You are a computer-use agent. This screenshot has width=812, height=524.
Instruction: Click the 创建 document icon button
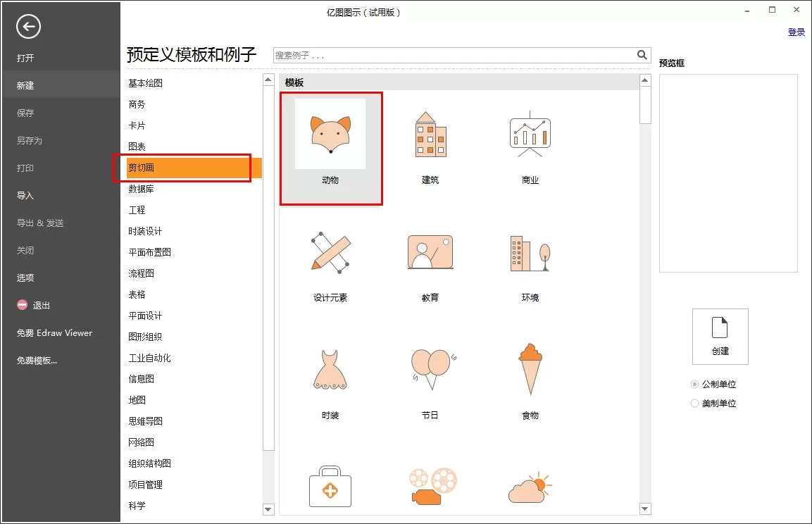pos(720,337)
